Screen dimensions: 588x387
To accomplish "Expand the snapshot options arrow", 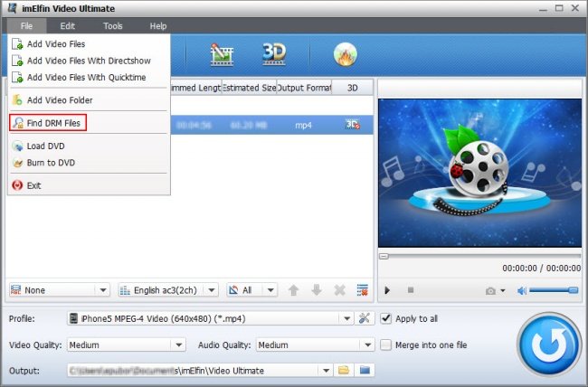I will [503, 290].
